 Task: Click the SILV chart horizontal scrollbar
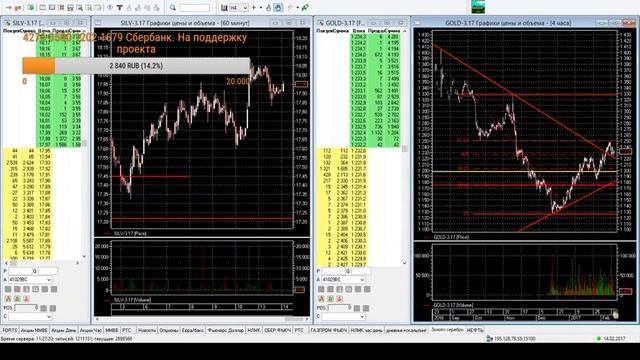coord(202,319)
